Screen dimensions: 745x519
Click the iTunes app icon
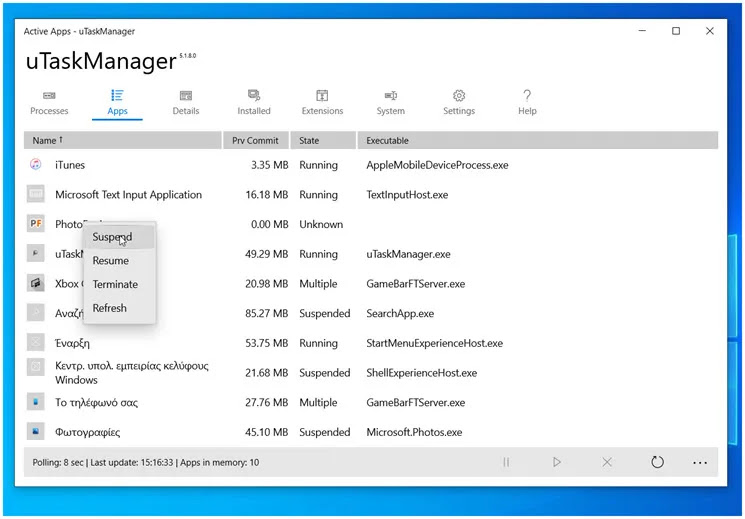[x=36, y=164]
